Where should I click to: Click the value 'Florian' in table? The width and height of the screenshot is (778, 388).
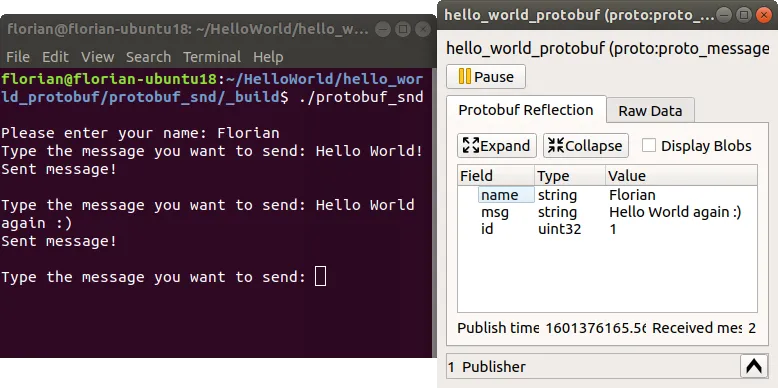(632, 195)
